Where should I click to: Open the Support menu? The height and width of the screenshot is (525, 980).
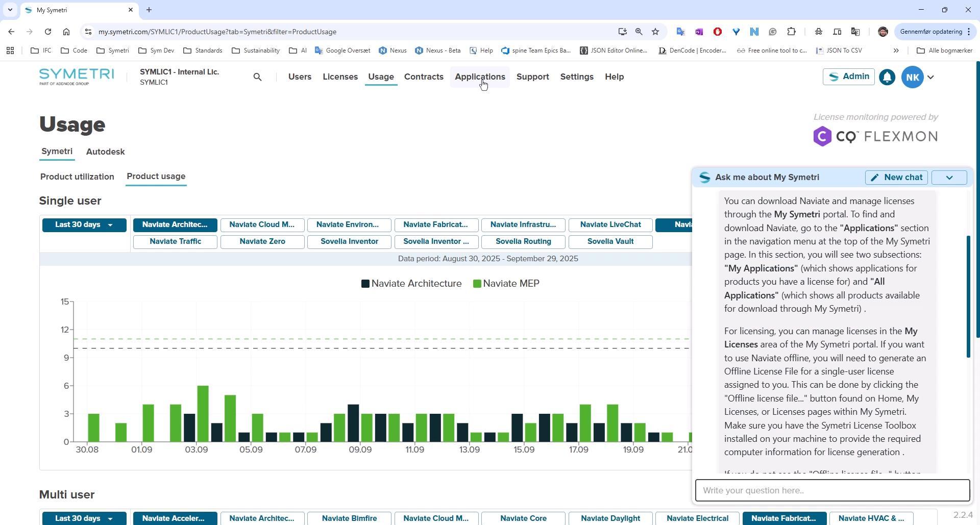coord(532,77)
